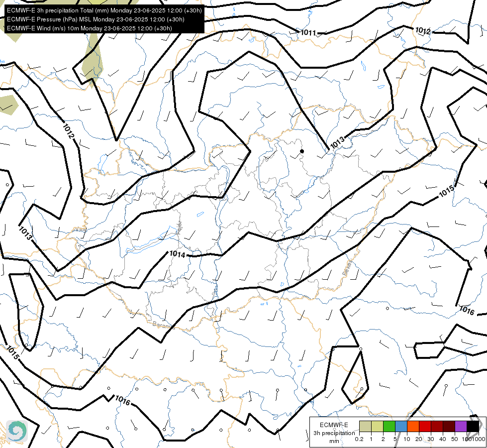Click the 1013 isobar label beside the black dot
This screenshot has height=448, width=487.
click(337, 143)
